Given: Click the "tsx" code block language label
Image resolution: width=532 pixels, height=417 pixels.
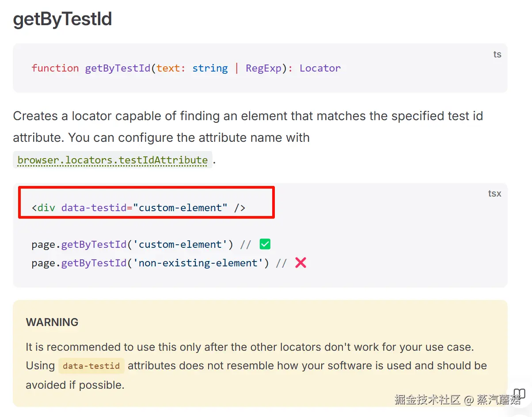Looking at the screenshot, I should 494,193.
